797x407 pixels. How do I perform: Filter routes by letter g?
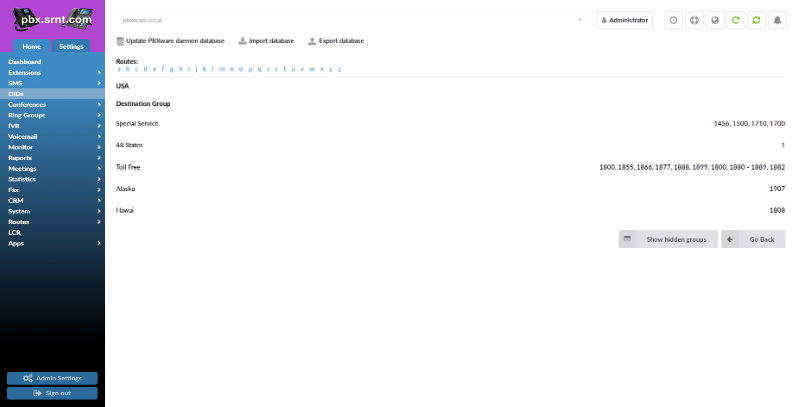tap(172, 69)
